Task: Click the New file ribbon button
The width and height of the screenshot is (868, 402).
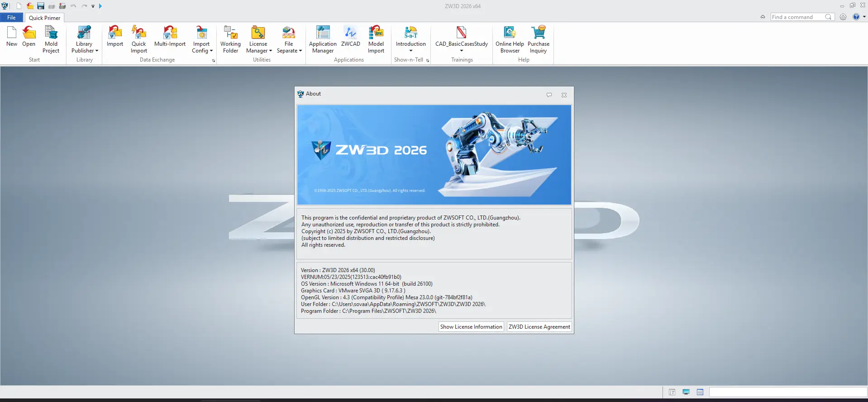Action: tap(12, 36)
